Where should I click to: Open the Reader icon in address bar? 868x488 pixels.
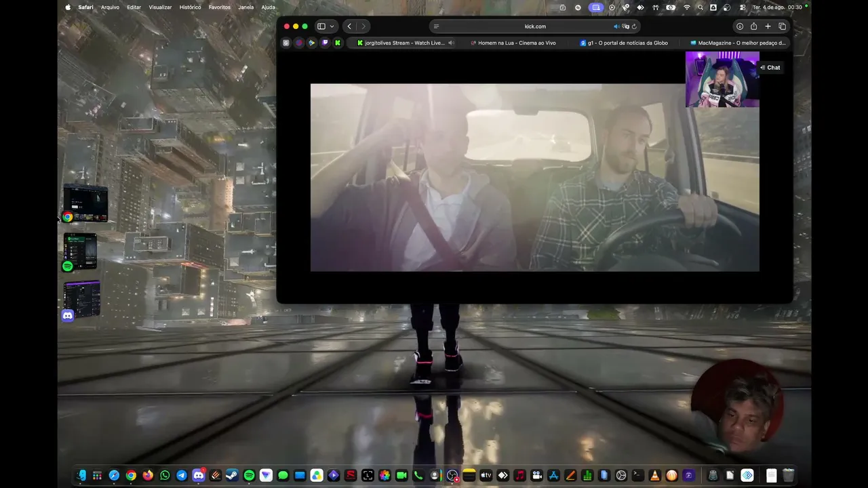click(436, 26)
